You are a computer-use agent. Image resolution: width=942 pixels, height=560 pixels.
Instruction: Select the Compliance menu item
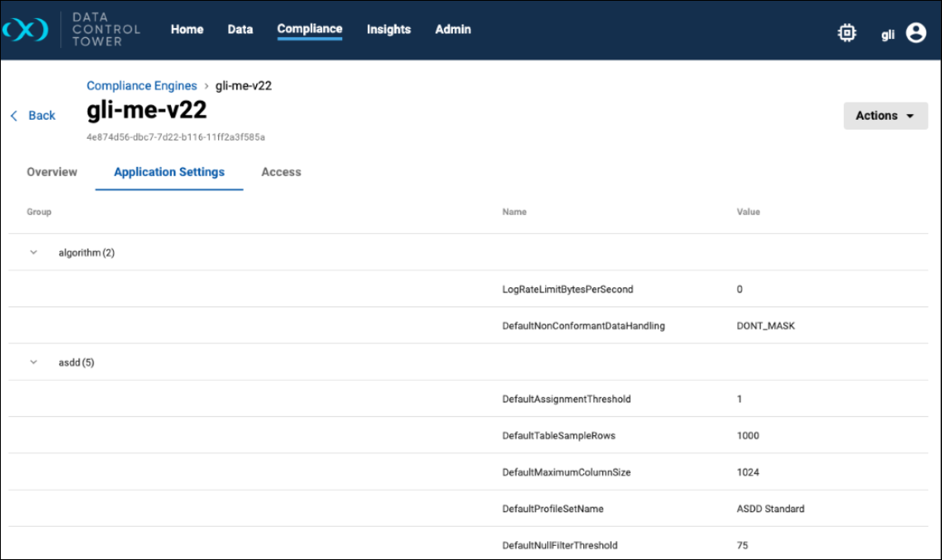[309, 29]
